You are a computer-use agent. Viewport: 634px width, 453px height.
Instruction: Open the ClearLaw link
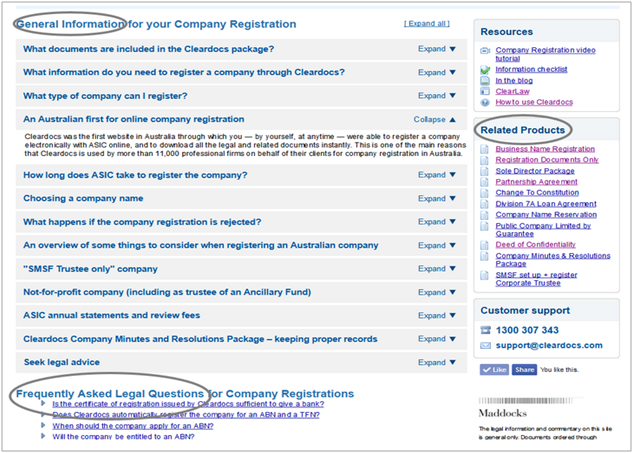pyautogui.click(x=512, y=91)
